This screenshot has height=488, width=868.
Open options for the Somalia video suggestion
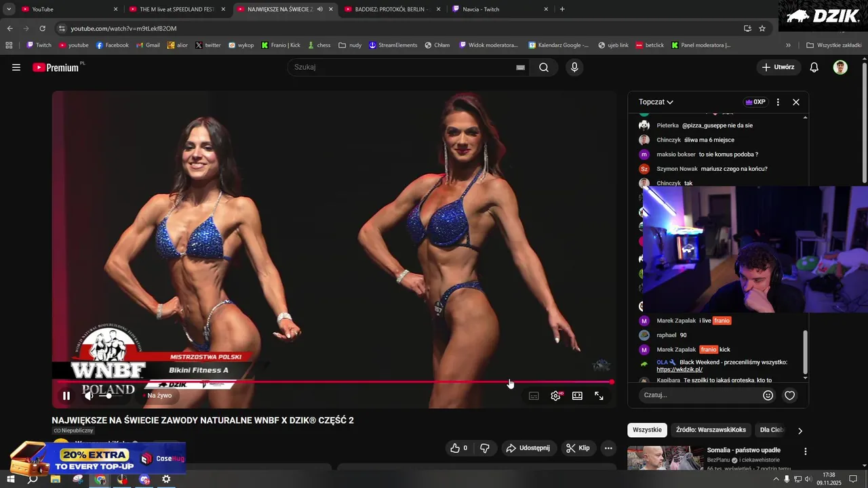point(805,451)
